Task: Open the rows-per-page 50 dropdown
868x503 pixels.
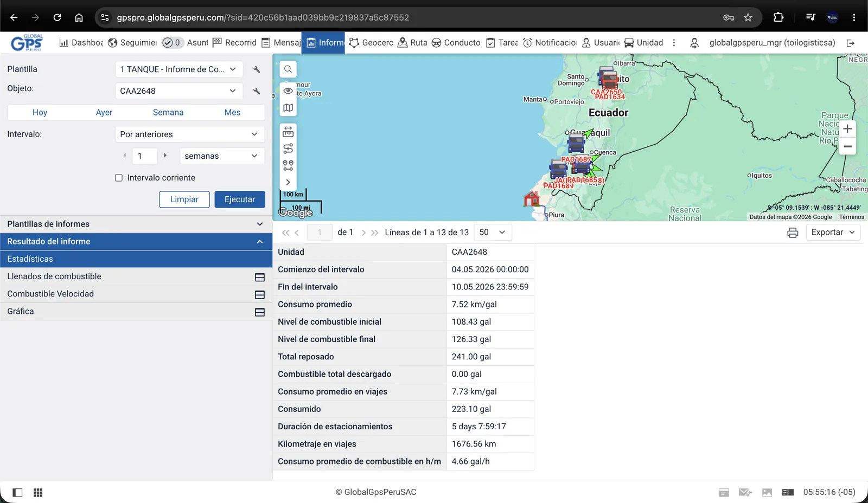Action: (493, 233)
